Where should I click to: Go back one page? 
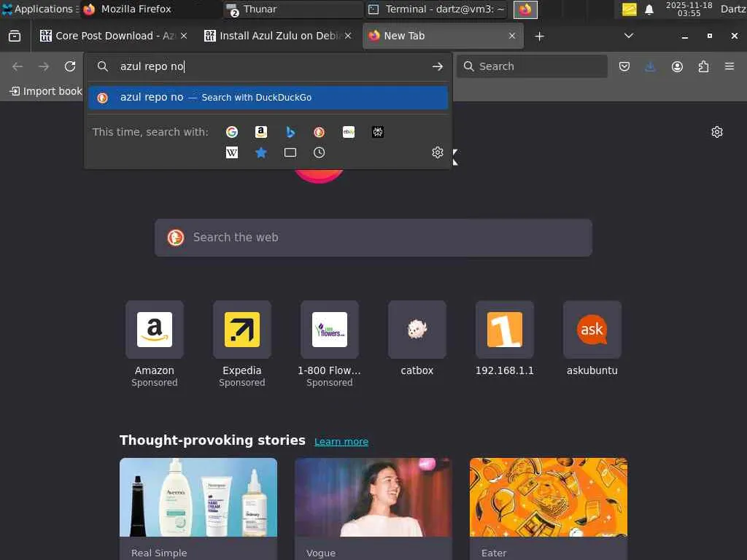[x=18, y=66]
